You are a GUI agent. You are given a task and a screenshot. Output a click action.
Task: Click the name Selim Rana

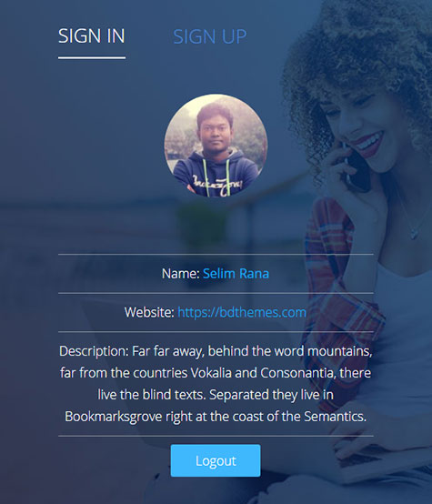[236, 274]
